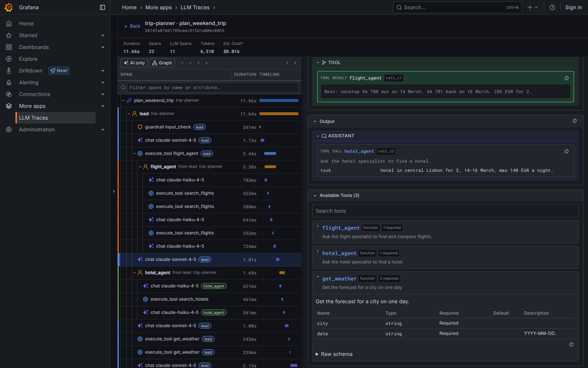Toggle the AI only filter
This screenshot has width=588, height=368.
pyautogui.click(x=134, y=63)
